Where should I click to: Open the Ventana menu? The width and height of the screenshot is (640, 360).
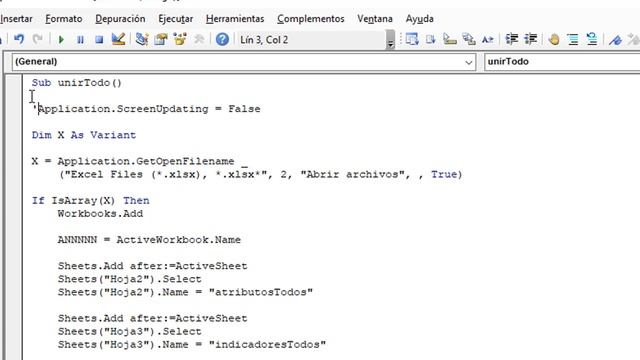point(375,19)
